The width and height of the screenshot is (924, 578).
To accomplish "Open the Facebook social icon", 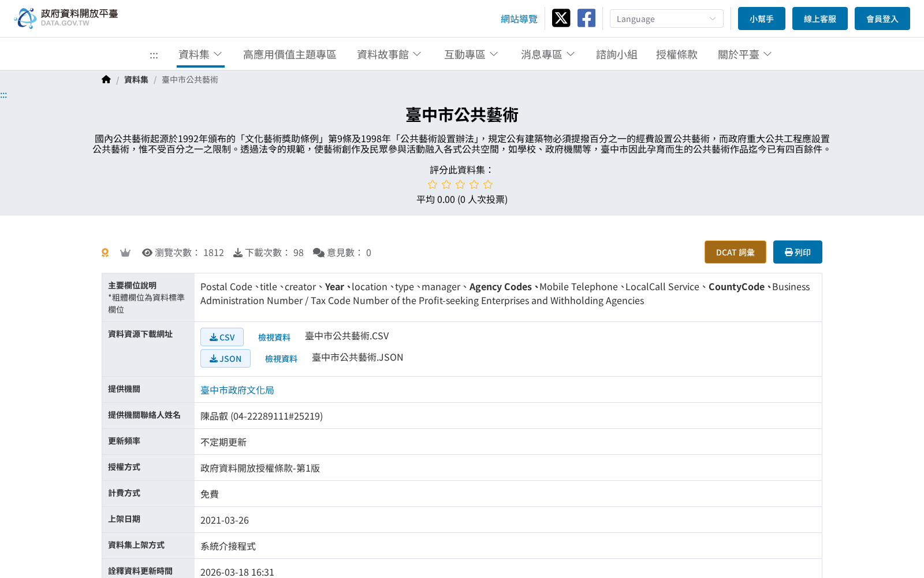I will click(586, 18).
